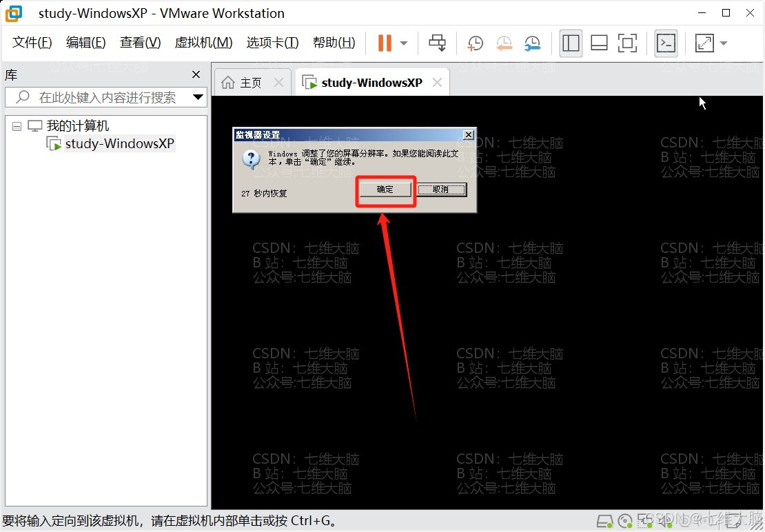Click the 'Windows 调整了您的屏幕分辨率' message text
Image resolution: width=765 pixels, height=532 pixels.
tap(363, 157)
